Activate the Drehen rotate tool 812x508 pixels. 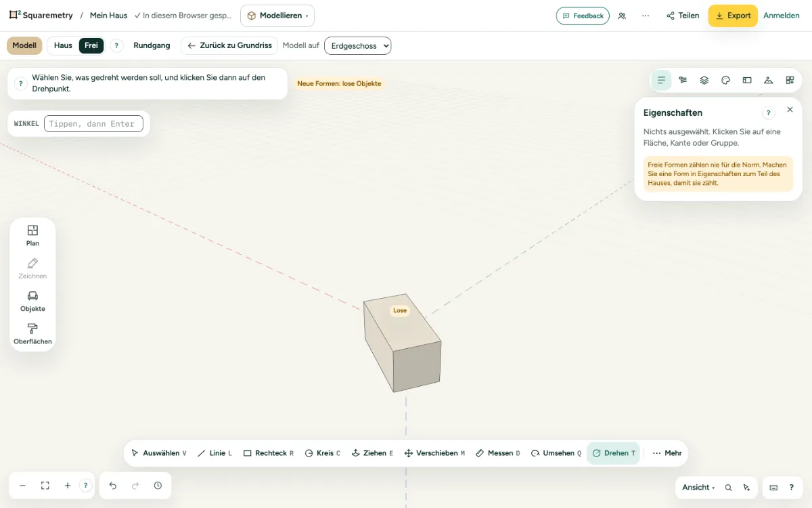614,453
